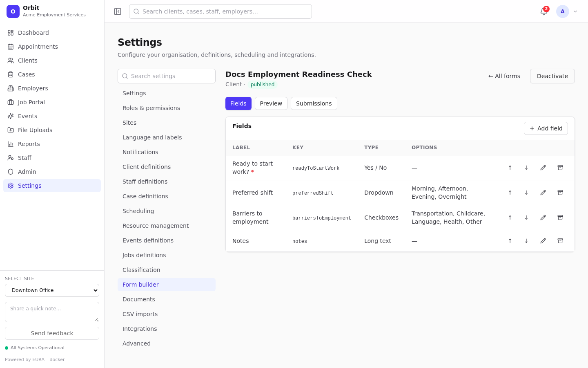
Task: Switch to the Preview tab
Action: pyautogui.click(x=271, y=103)
